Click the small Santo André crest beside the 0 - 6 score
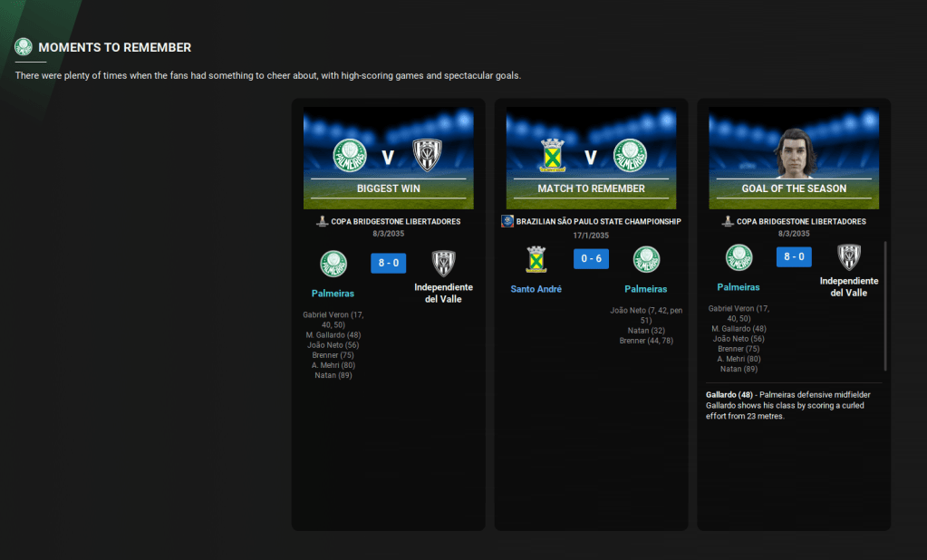927x560 pixels. pos(536,260)
